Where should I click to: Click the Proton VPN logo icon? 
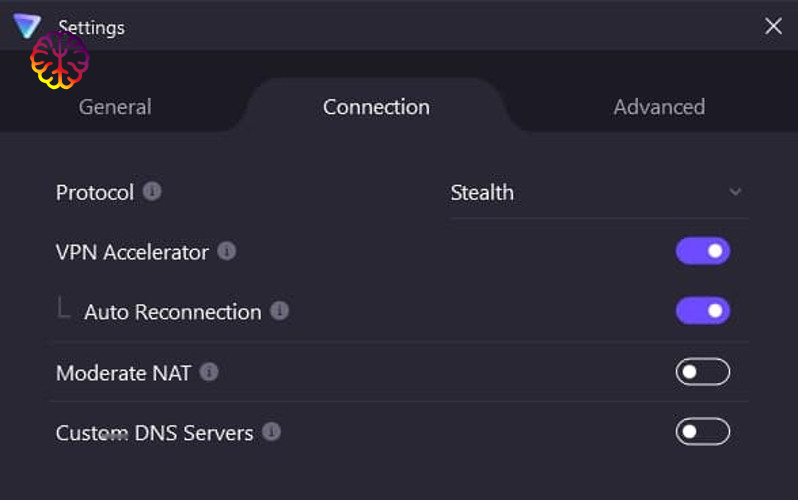coord(26,25)
